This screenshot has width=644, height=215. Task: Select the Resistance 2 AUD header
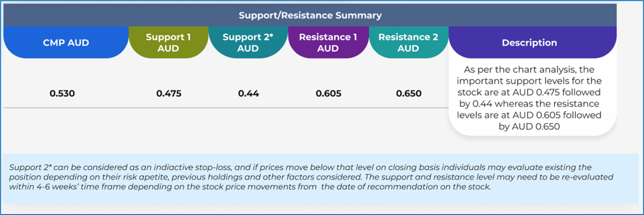pos(408,43)
